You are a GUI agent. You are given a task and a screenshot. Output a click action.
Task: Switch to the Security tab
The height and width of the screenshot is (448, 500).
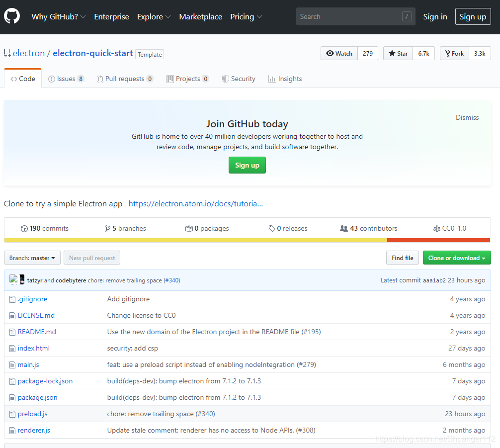click(239, 79)
